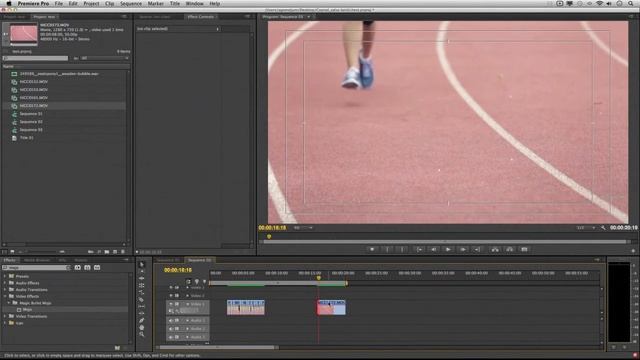Collapse the Video Effects folder
This screenshot has width=640, height=360.
[x=5, y=296]
